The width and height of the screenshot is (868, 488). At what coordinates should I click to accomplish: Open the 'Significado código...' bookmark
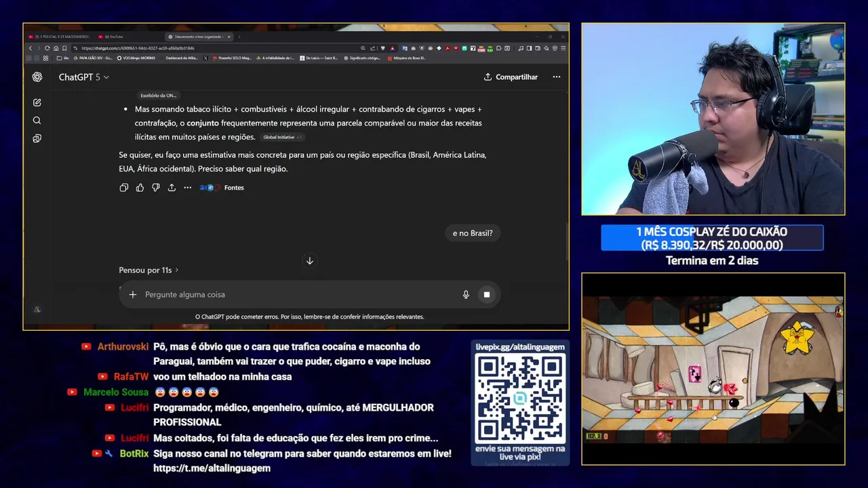pyautogui.click(x=363, y=58)
